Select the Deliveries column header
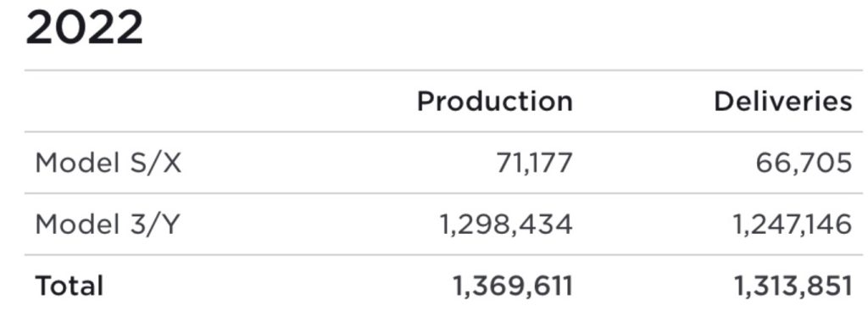Screen dimensions: 868x322 point(782,102)
